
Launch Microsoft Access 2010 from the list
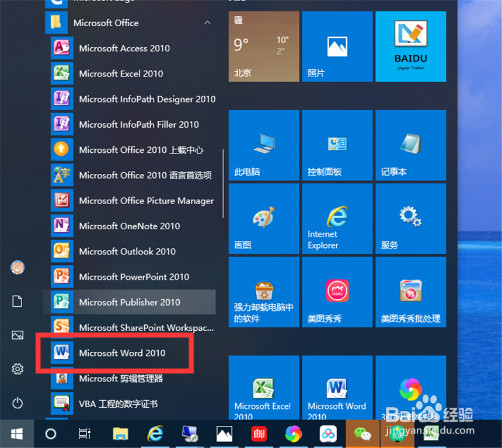tap(130, 48)
